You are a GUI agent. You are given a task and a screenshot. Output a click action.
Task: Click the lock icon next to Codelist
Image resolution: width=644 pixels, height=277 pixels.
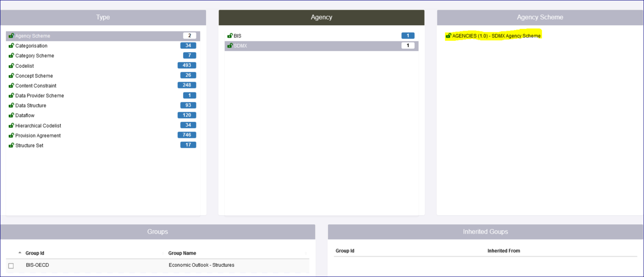tap(11, 66)
